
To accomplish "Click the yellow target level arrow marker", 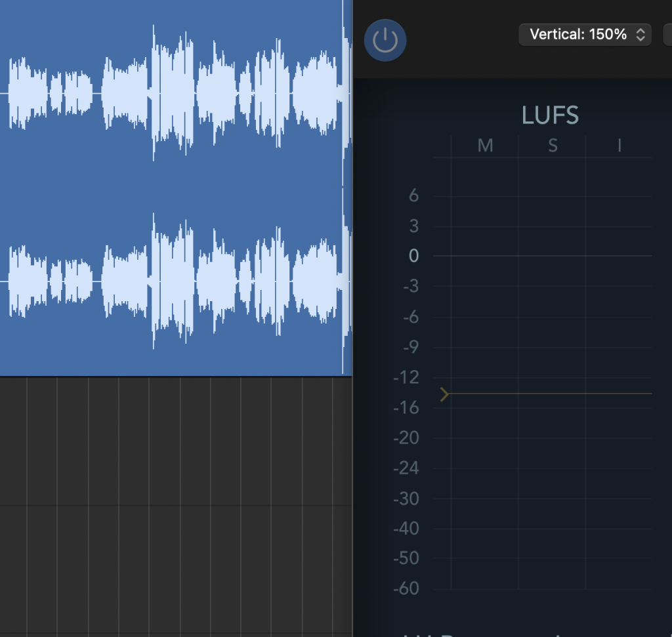I will coord(445,394).
